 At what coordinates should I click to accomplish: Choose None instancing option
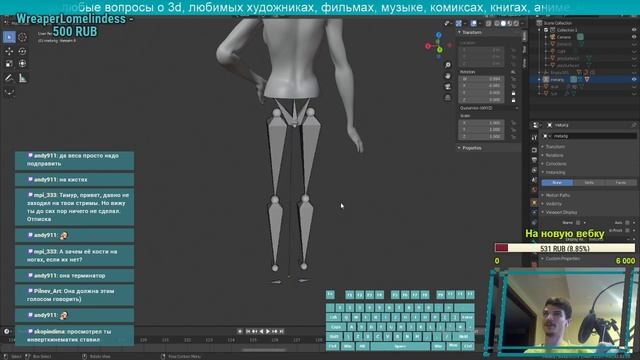(557, 182)
